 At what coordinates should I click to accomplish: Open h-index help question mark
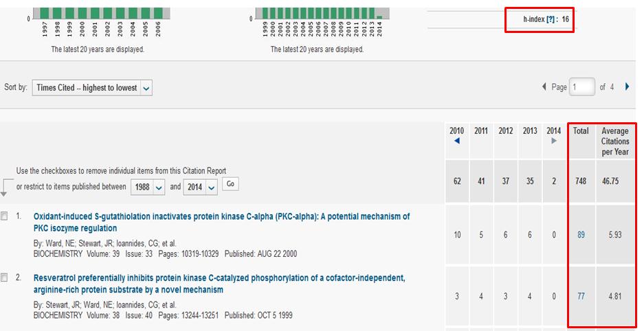coord(551,19)
